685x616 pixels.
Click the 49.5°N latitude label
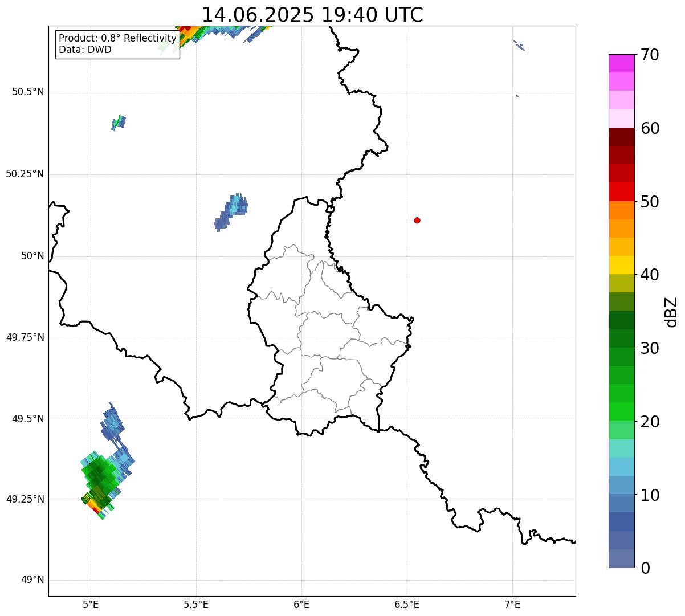click(28, 419)
